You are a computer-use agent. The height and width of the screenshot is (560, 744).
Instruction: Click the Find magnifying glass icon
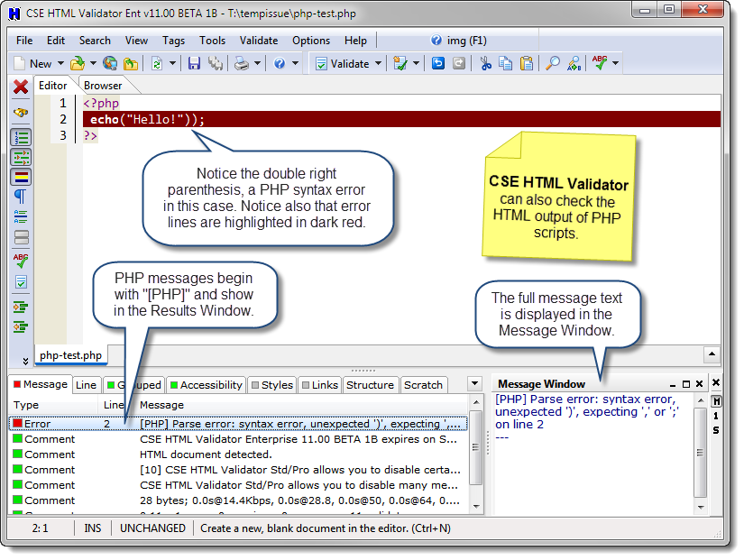[x=552, y=64]
